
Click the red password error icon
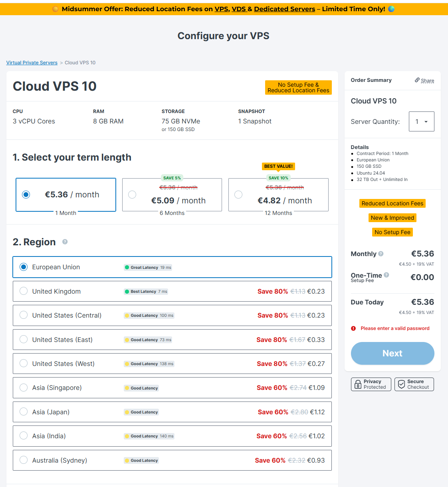tap(353, 328)
